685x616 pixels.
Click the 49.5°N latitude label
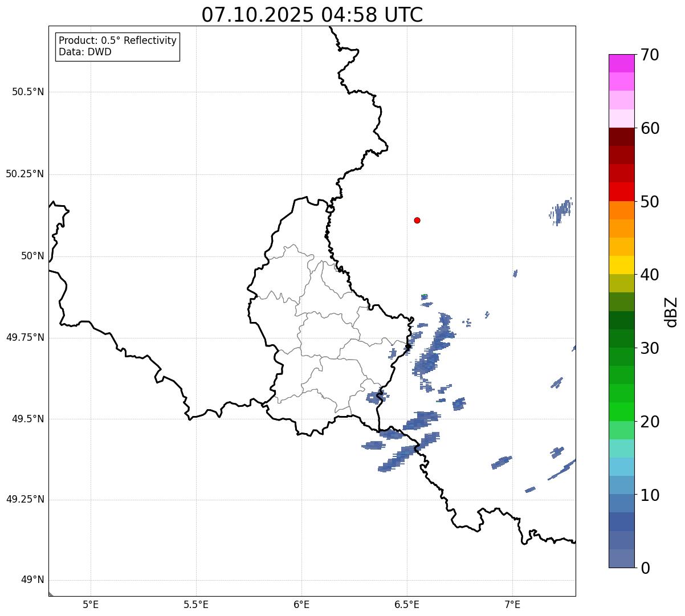(28, 419)
